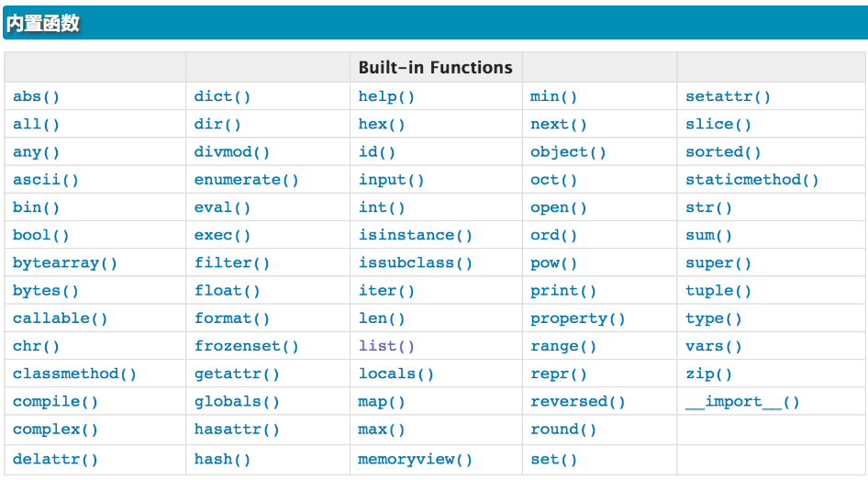Open the property() link
This screenshot has width=868, height=480.
(577, 318)
